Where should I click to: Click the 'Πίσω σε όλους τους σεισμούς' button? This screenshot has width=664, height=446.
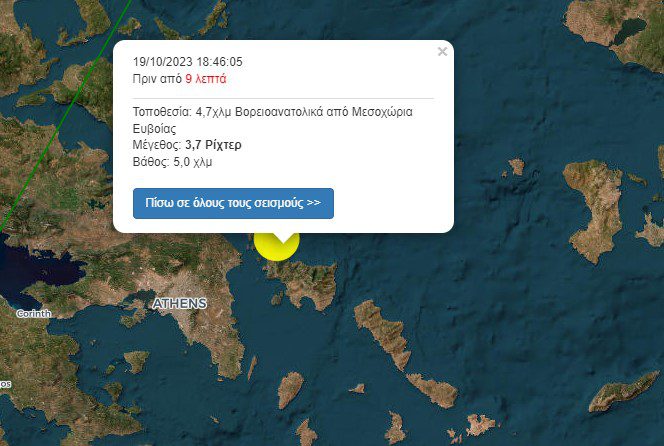[x=233, y=203]
